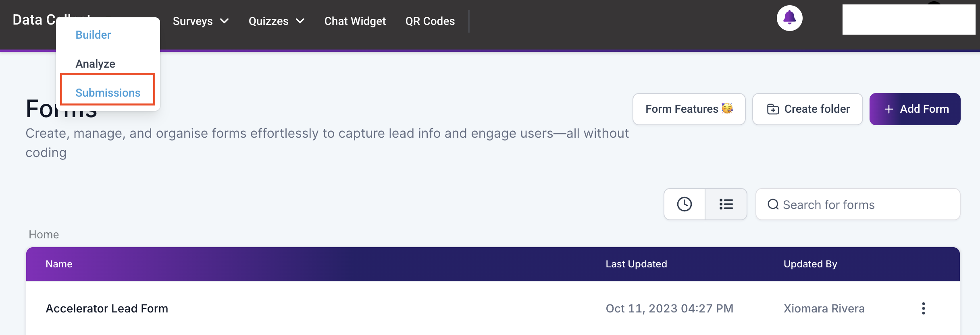Switch to list view icon
Screen dimensions: 980x335
pyautogui.click(x=726, y=204)
